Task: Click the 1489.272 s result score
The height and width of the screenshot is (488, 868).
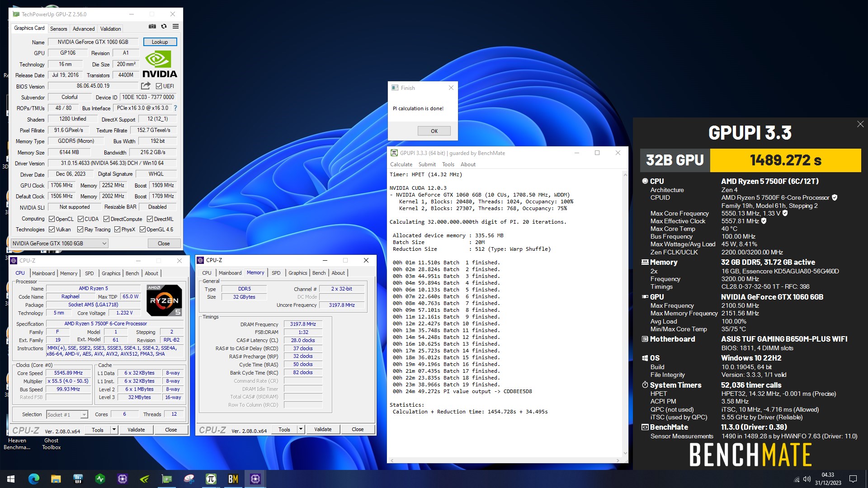Action: [785, 160]
